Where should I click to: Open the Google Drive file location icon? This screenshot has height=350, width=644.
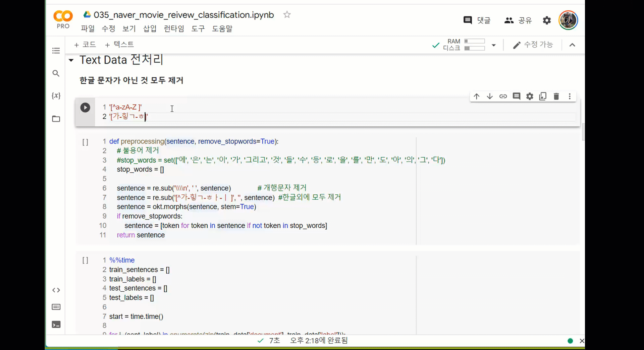(87, 14)
